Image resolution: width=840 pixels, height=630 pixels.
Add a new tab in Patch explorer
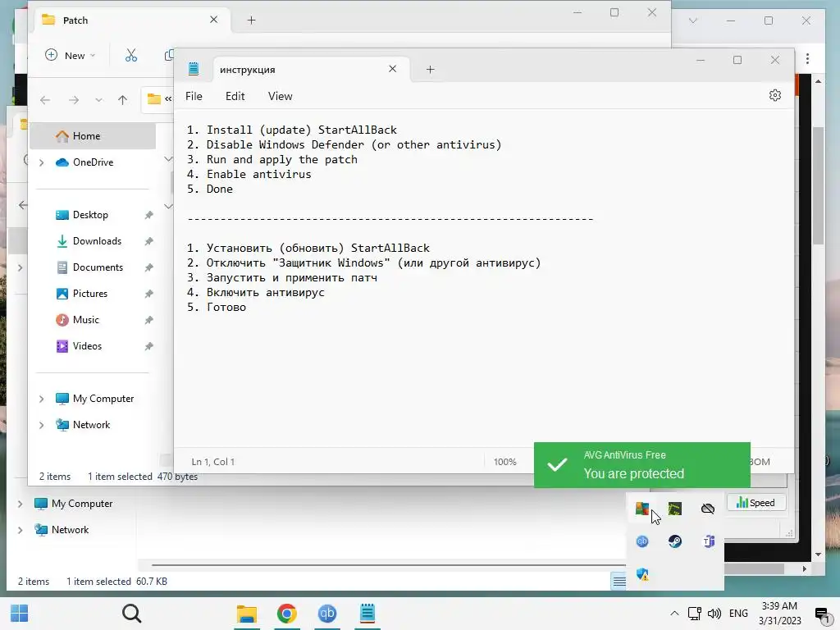pos(251,21)
